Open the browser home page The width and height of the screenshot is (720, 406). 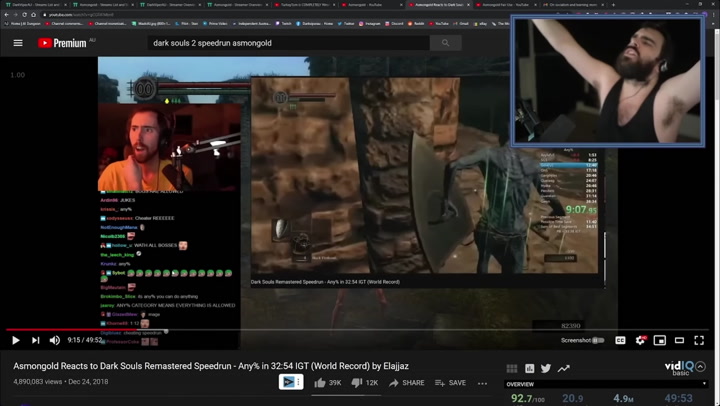[34, 15]
